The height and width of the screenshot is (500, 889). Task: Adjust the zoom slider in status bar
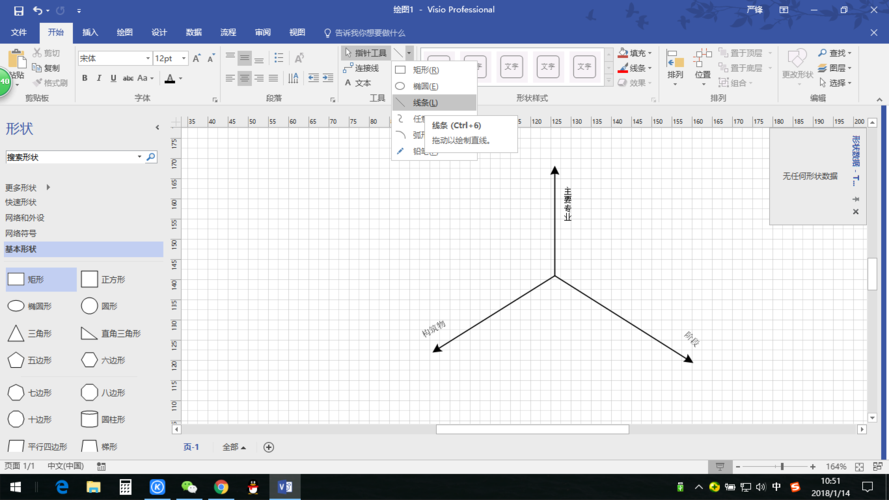(x=782, y=467)
